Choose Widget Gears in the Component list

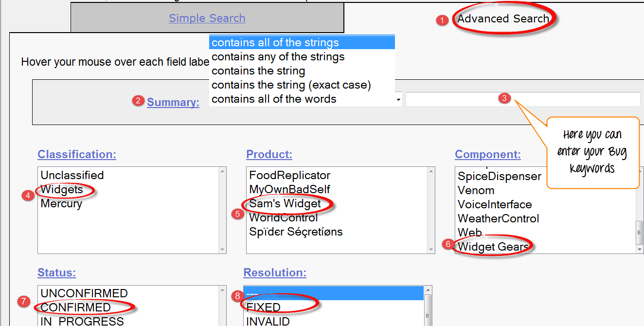[x=493, y=247]
